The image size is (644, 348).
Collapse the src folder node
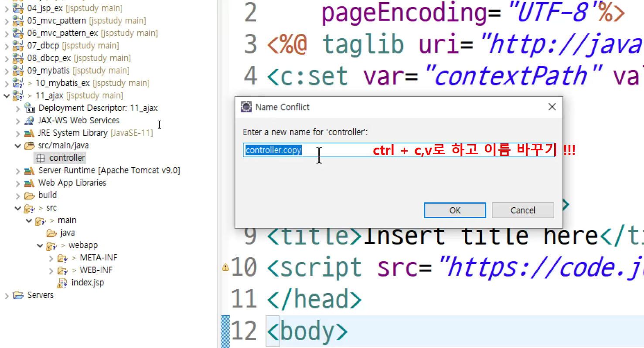[18, 208]
